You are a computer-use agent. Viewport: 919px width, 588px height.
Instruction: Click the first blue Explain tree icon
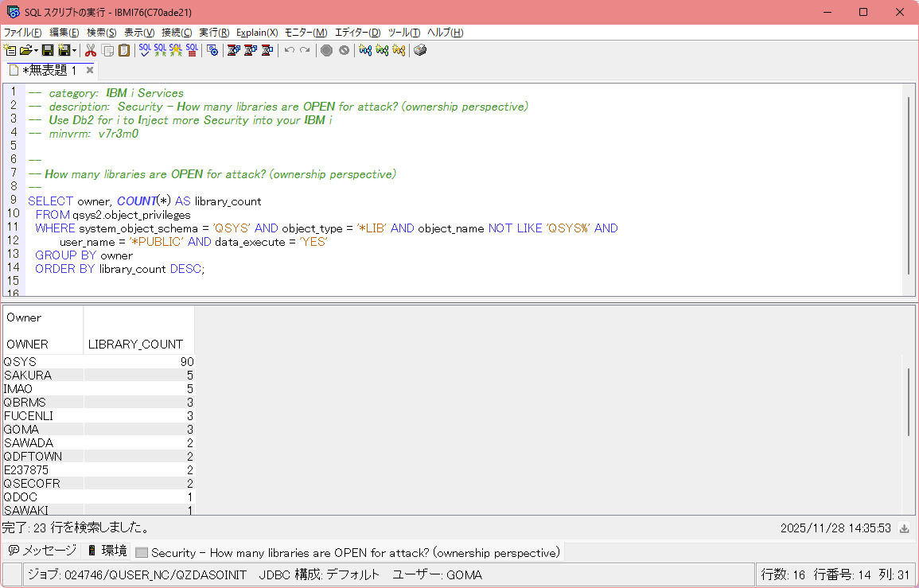[x=365, y=50]
